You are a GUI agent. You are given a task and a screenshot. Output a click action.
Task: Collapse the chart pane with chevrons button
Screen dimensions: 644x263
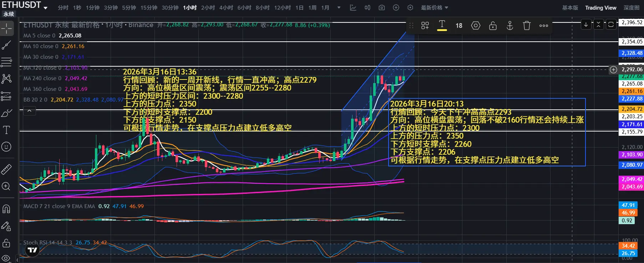[598, 24]
